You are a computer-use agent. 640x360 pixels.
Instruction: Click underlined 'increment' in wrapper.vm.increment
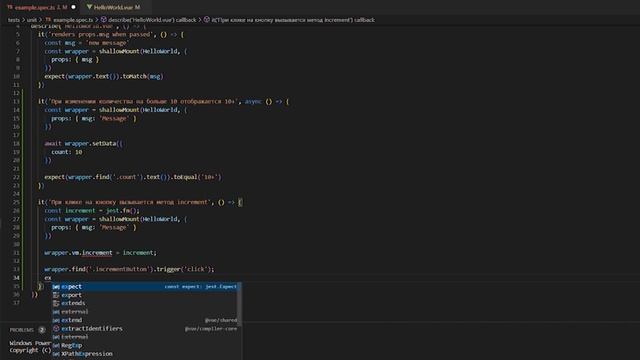pyautogui.click(x=97, y=253)
